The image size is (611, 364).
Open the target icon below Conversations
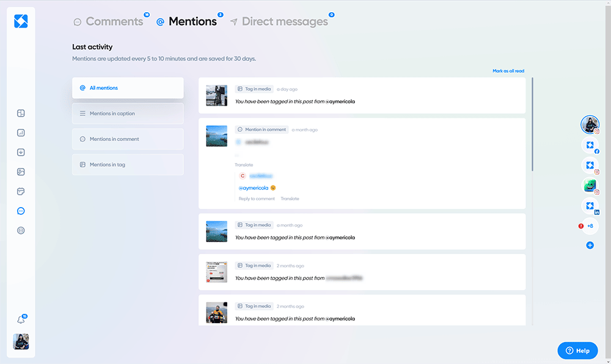tap(20, 230)
